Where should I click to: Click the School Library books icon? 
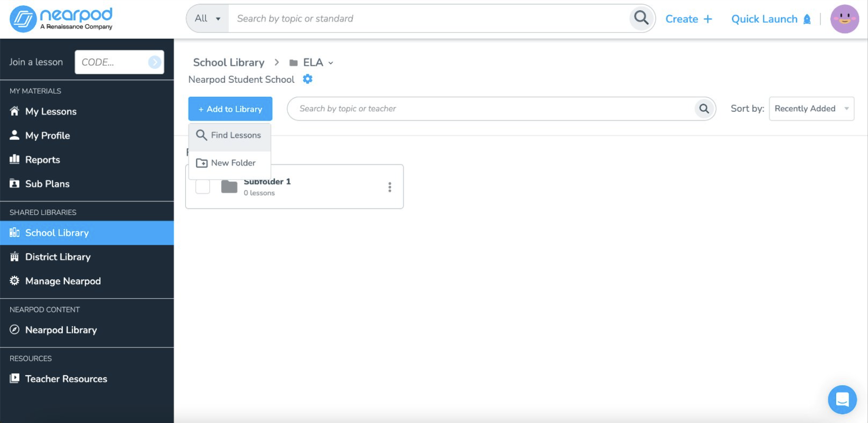point(15,232)
